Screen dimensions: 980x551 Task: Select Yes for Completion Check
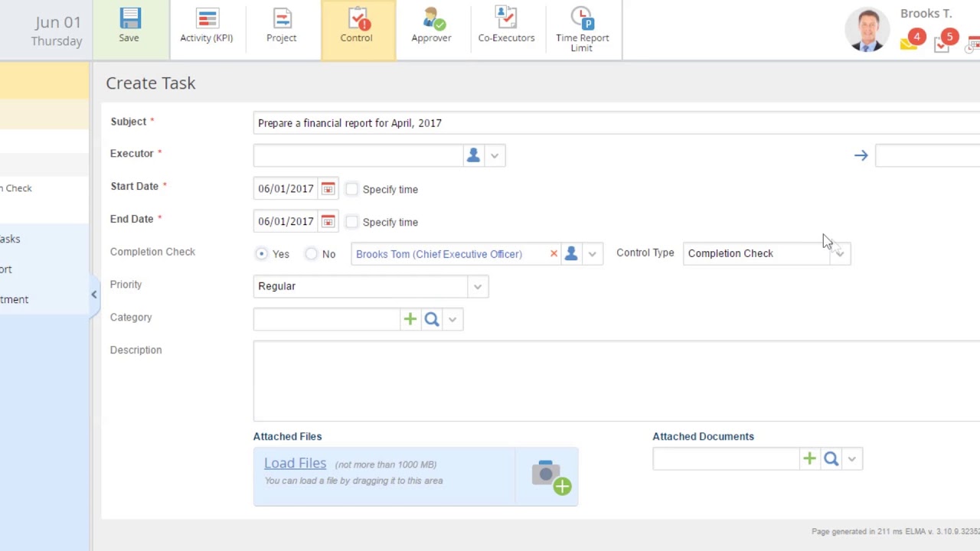262,253
